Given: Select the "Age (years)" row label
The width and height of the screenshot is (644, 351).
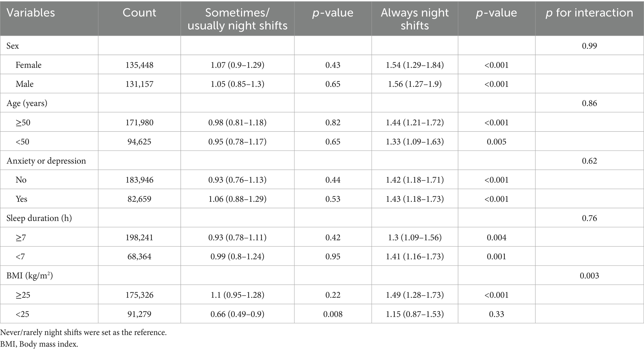Looking at the screenshot, I should (27, 103).
